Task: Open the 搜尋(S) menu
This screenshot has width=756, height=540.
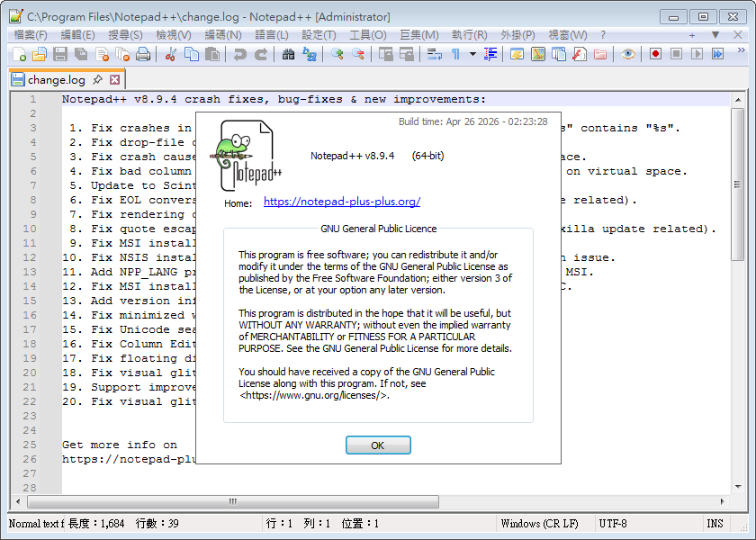Action: [x=125, y=35]
